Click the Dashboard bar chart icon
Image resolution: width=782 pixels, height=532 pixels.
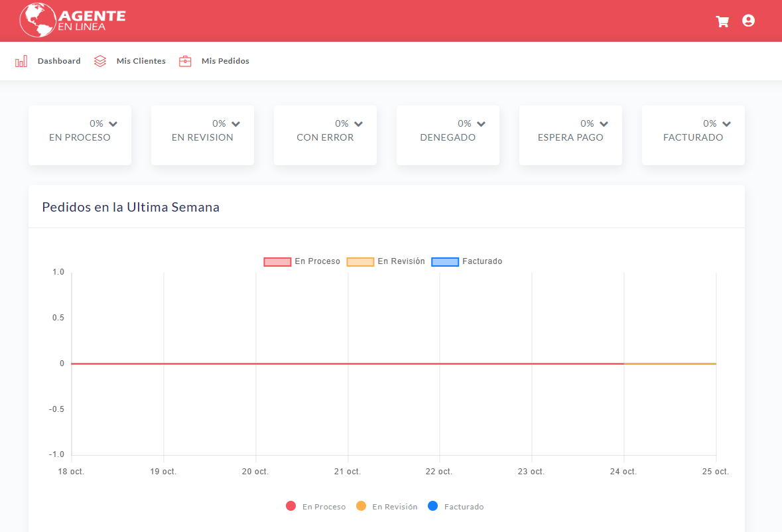pyautogui.click(x=21, y=61)
